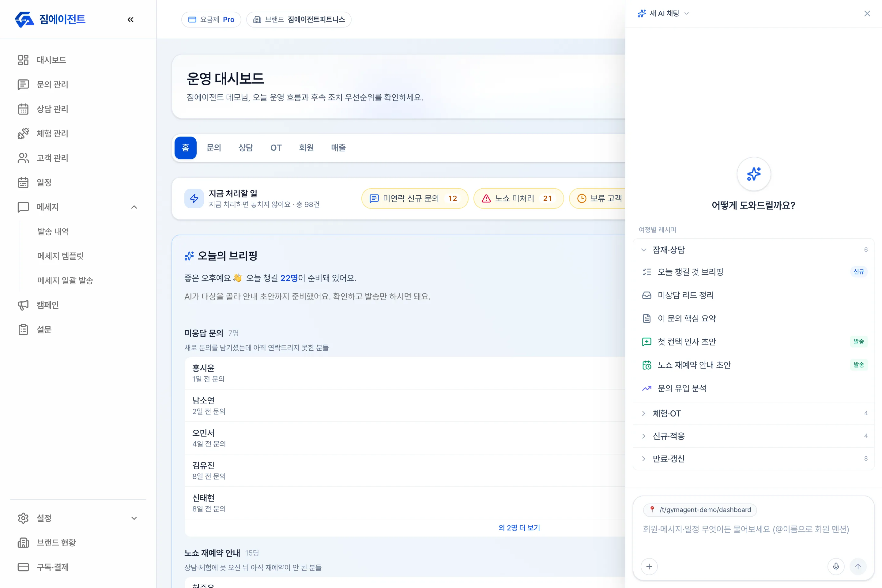Viewport: 882px width, 588px height.
Task: Click the 보류 고객 chip
Action: (597, 198)
